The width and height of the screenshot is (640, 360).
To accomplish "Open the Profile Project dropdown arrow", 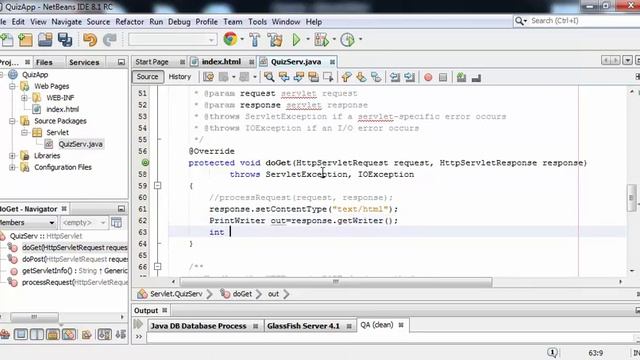I will click(x=360, y=39).
